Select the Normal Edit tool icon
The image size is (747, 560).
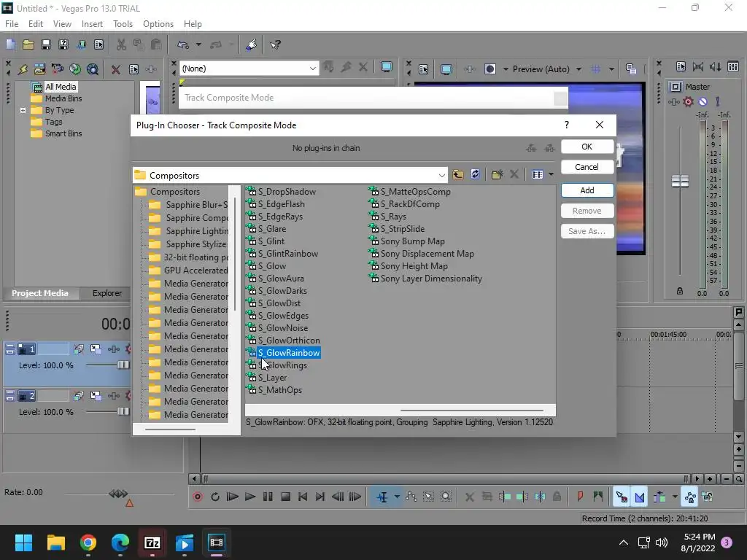[382, 497]
